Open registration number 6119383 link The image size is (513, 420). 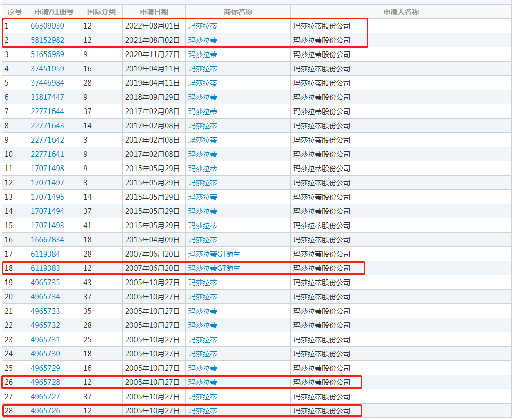point(45,268)
